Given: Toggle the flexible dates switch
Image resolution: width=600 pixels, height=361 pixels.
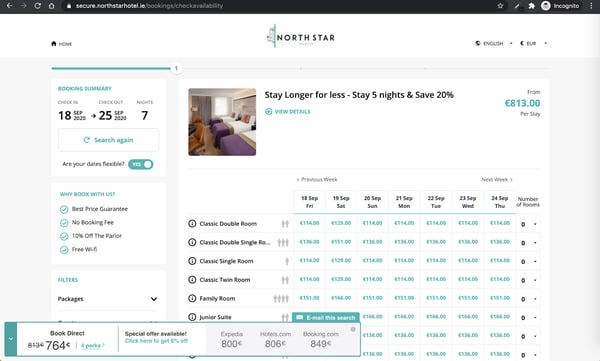Looking at the screenshot, I should [141, 164].
